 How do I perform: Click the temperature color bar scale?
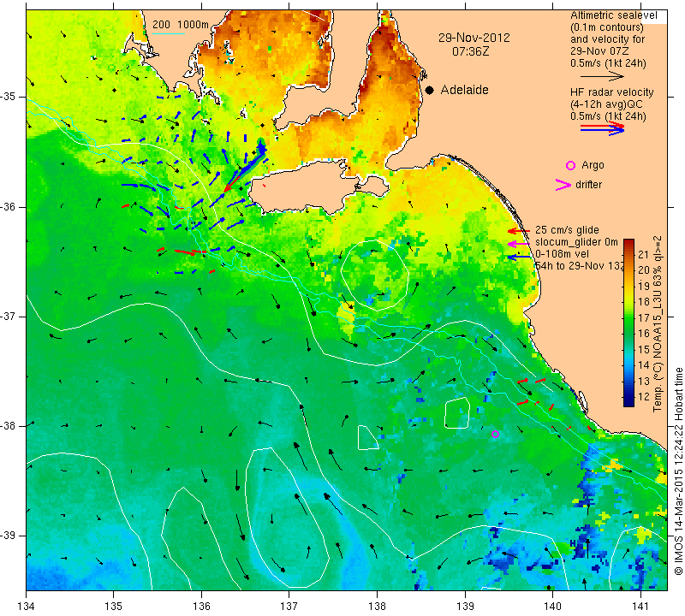[628, 323]
